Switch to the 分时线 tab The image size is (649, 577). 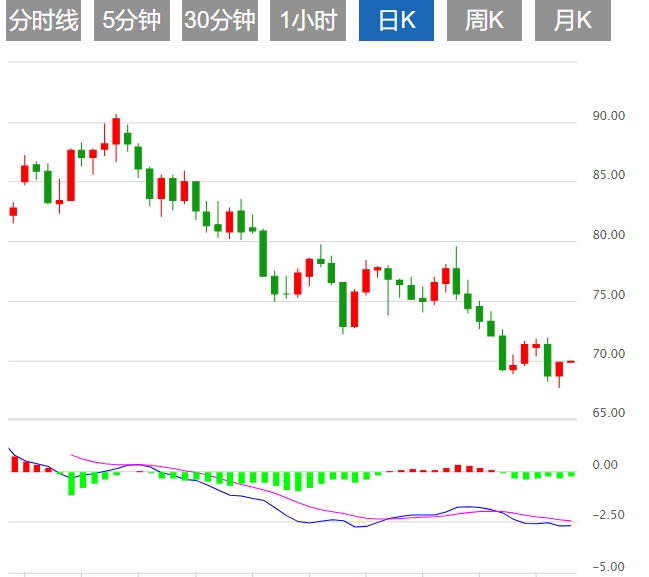point(43,21)
